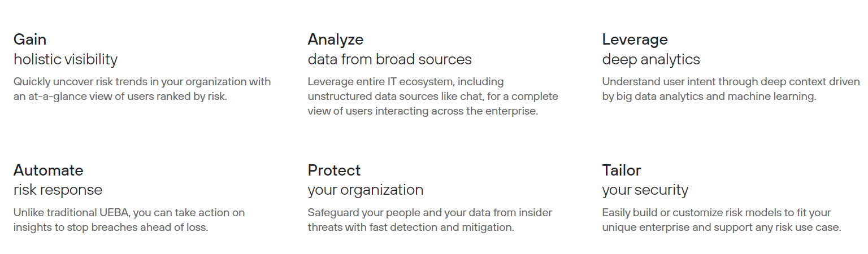
Task: Click the paragraph mentioning traditional UEBA
Action: click(129, 220)
